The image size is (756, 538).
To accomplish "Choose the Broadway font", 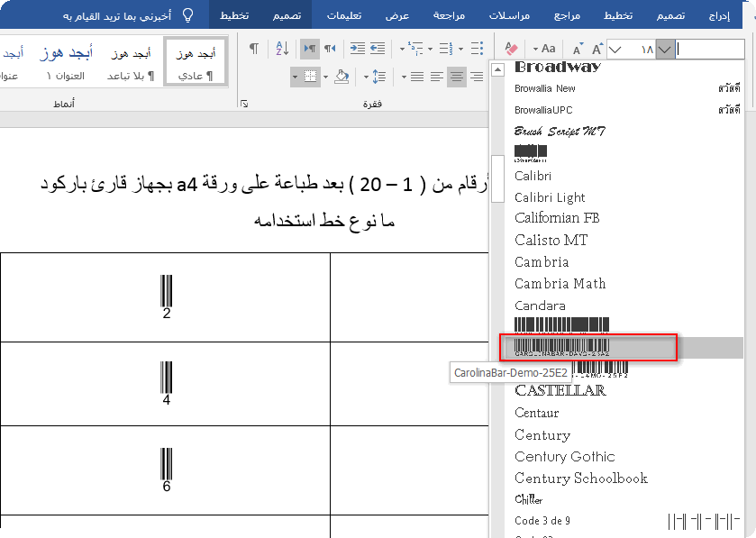I will [558, 67].
